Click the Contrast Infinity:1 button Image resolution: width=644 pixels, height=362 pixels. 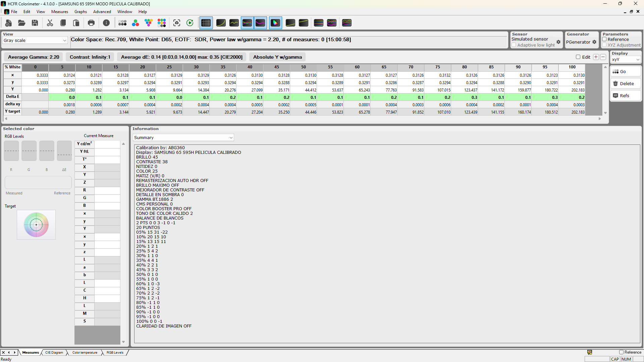(90, 57)
